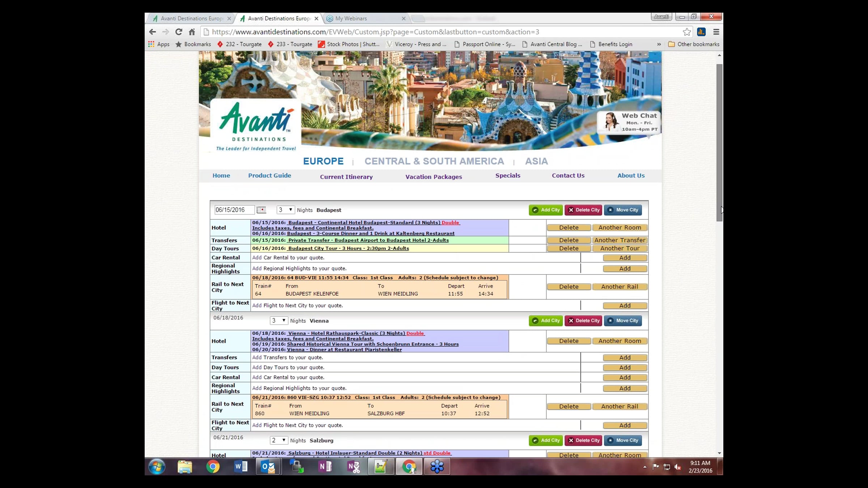Viewport: 868px width, 488px height.
Task: Open Word from the taskbar
Action: click(241, 467)
